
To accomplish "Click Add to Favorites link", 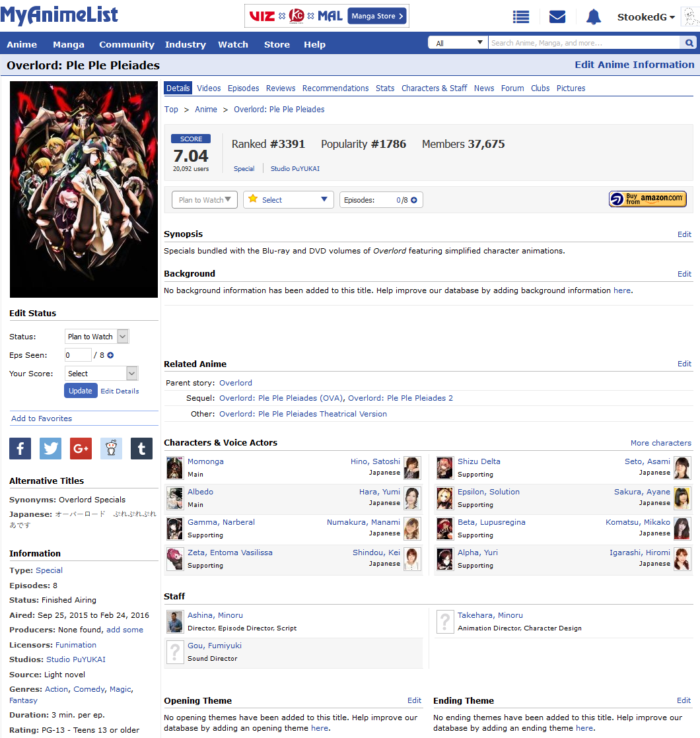I will click(42, 419).
